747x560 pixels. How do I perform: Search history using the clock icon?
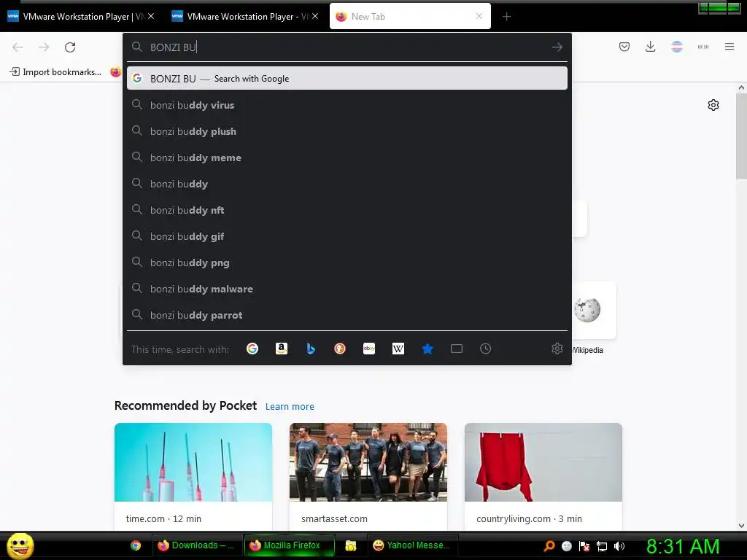tap(485, 349)
